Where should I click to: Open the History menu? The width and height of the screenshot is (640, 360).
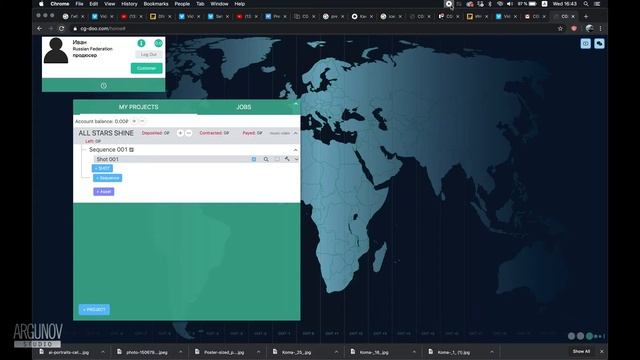tap(129, 4)
